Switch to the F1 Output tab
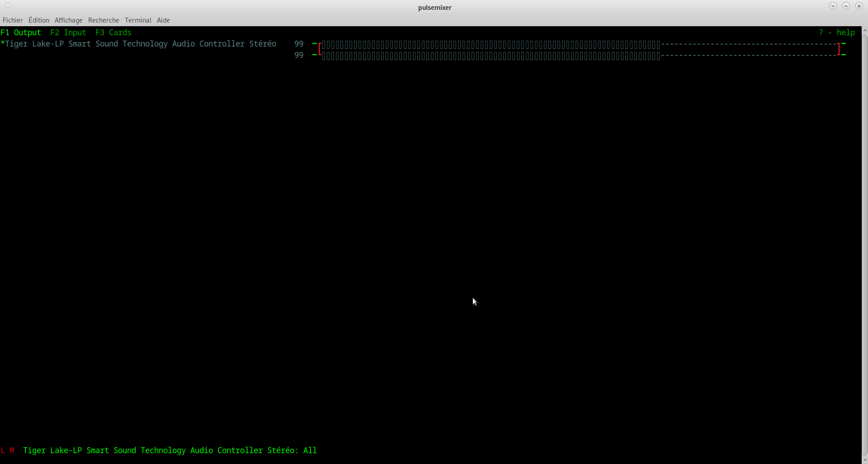The height and width of the screenshot is (464, 868). click(21, 33)
